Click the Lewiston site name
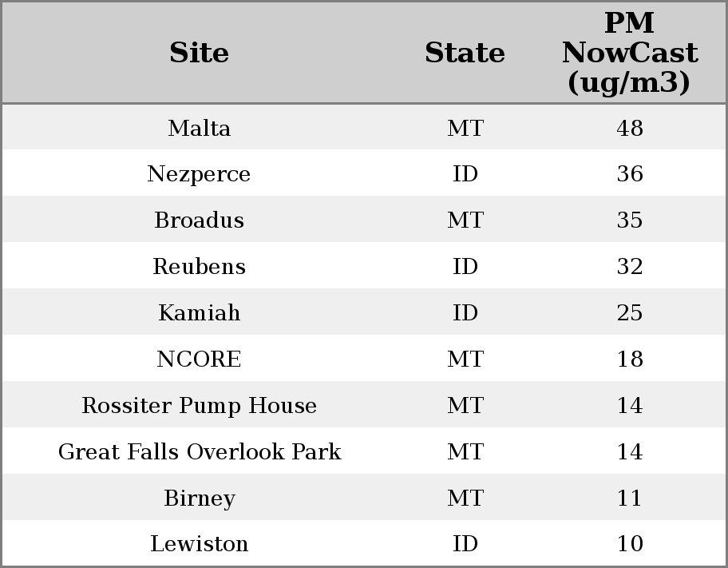Viewport: 728px width, 568px height. (199, 544)
